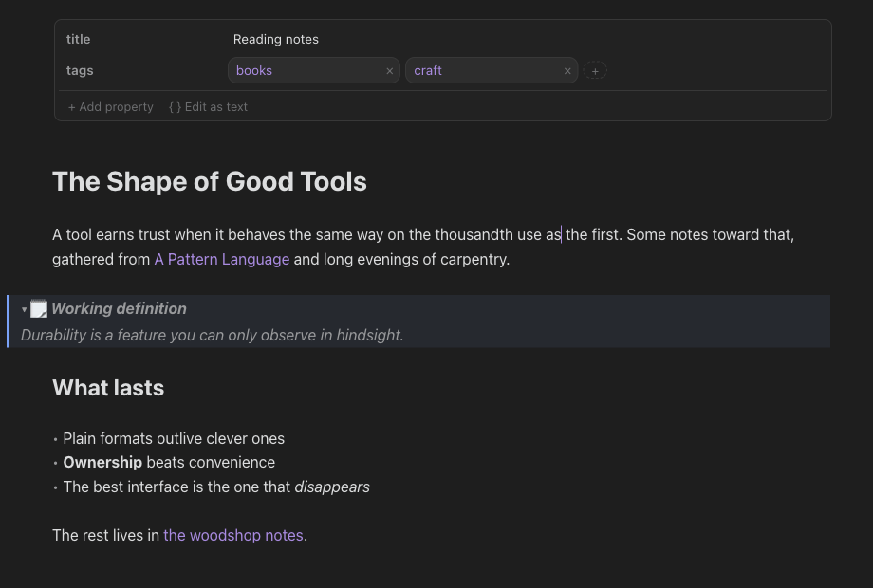Click the title property name
The width and height of the screenshot is (873, 588).
(x=78, y=40)
